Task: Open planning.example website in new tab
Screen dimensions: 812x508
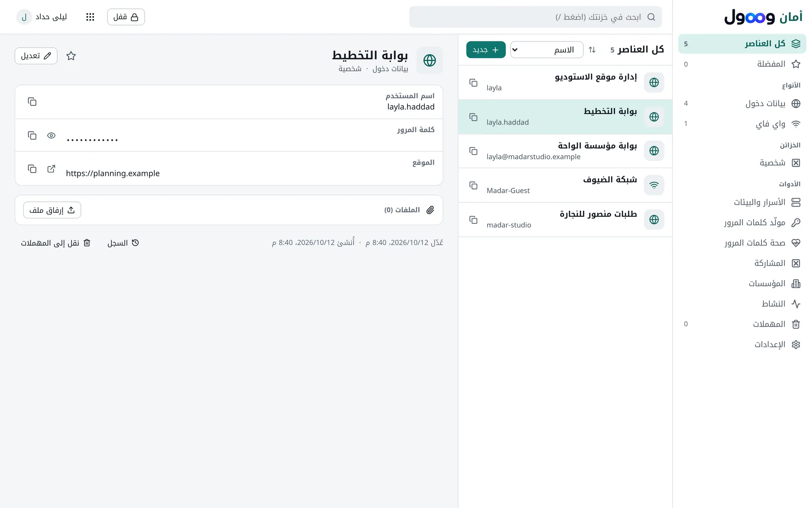Action: (x=51, y=169)
